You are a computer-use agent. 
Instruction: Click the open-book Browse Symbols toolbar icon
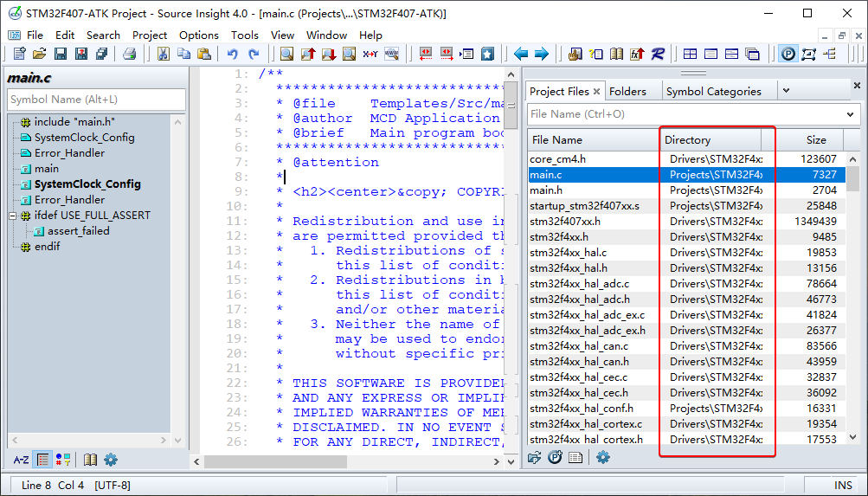point(617,54)
